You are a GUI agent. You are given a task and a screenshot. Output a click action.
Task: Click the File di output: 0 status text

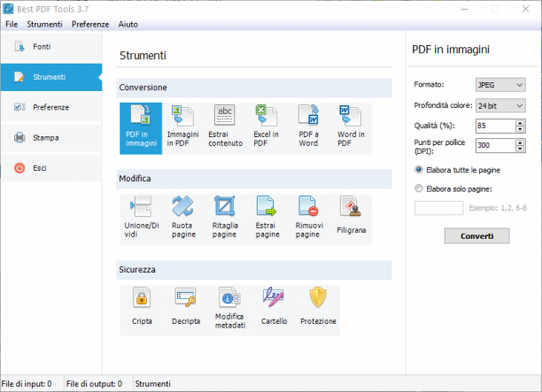pos(94,384)
